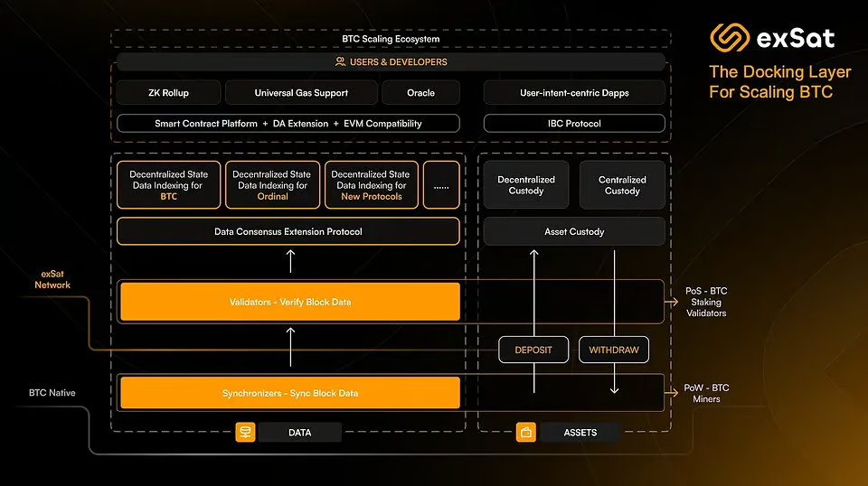Click the orange ASSETS wallet icon

(x=526, y=433)
